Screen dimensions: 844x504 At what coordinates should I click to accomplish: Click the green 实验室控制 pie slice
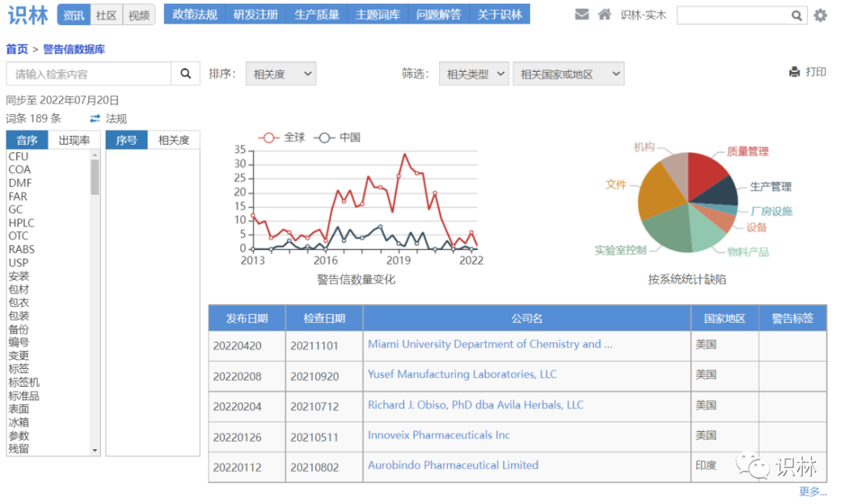(x=667, y=229)
